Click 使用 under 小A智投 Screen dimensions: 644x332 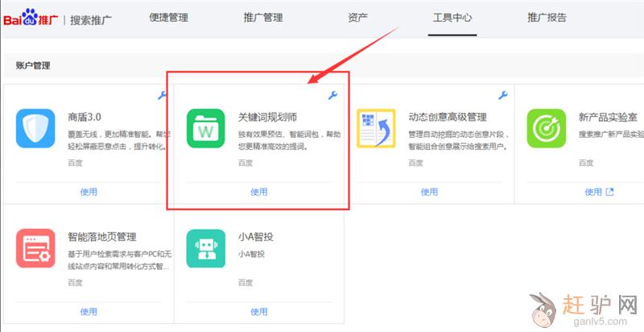(259, 311)
